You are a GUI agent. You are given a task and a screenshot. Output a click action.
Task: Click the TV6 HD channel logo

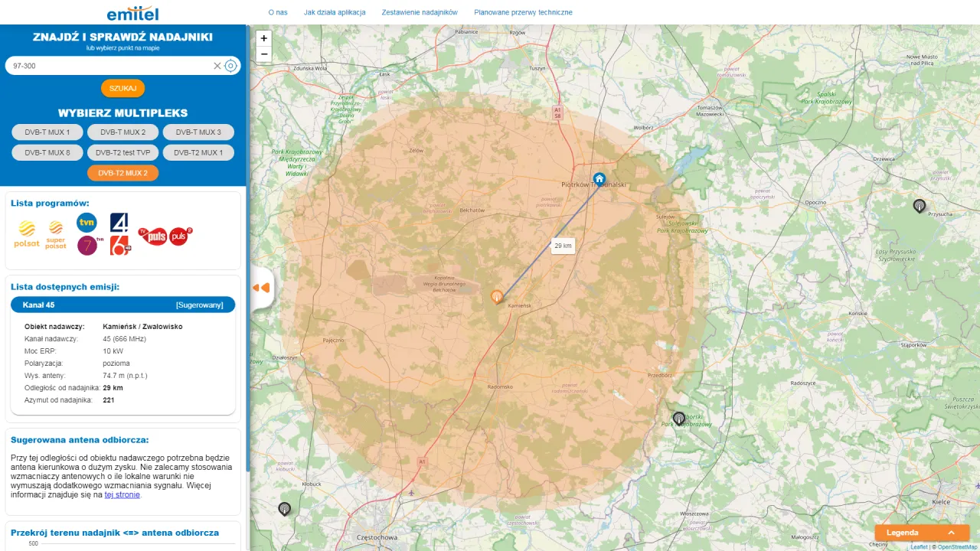coord(119,243)
